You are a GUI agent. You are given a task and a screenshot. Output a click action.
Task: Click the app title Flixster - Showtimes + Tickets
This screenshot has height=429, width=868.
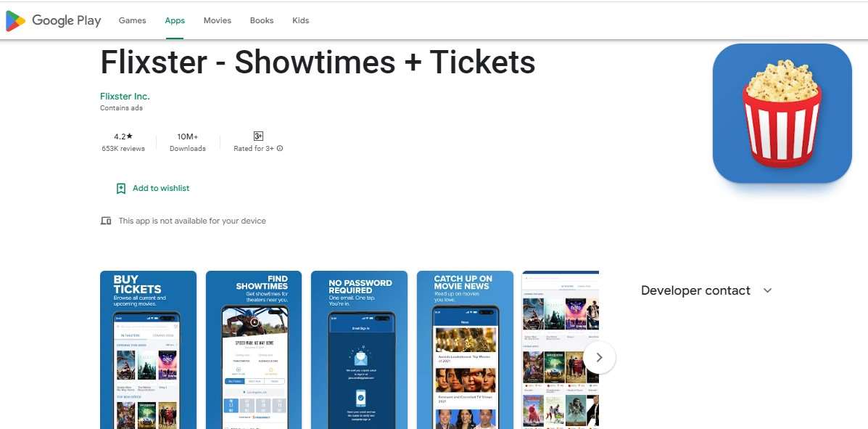tap(318, 62)
